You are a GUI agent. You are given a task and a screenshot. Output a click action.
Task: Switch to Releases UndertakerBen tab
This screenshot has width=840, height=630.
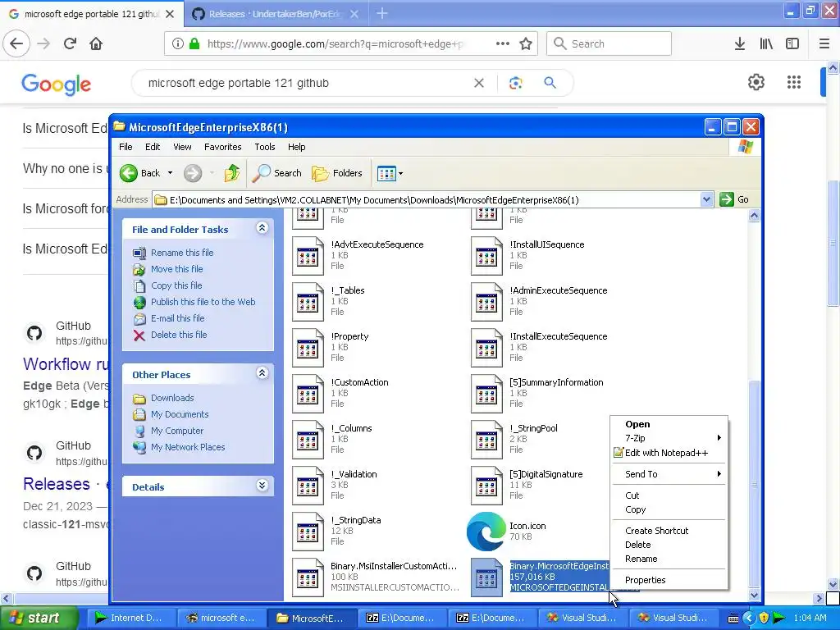(276, 14)
